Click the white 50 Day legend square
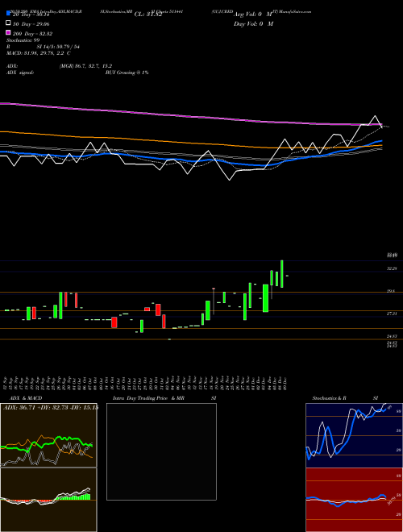 click(x=9, y=23)
